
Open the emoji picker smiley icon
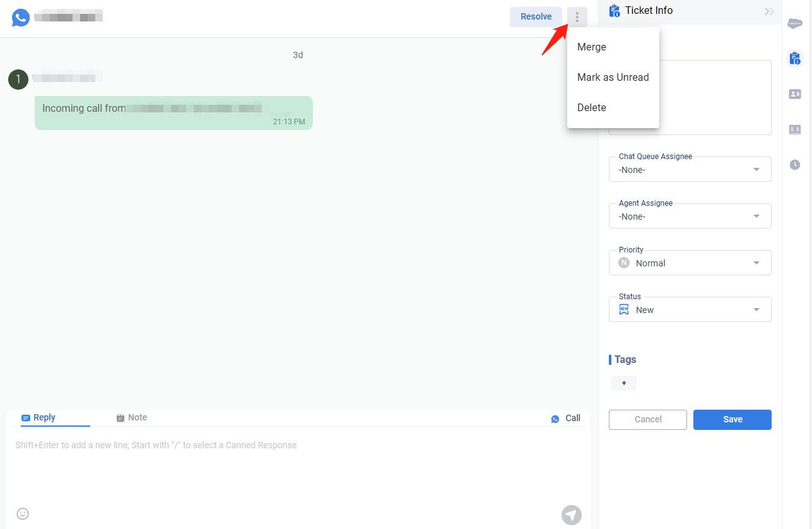[x=23, y=514]
